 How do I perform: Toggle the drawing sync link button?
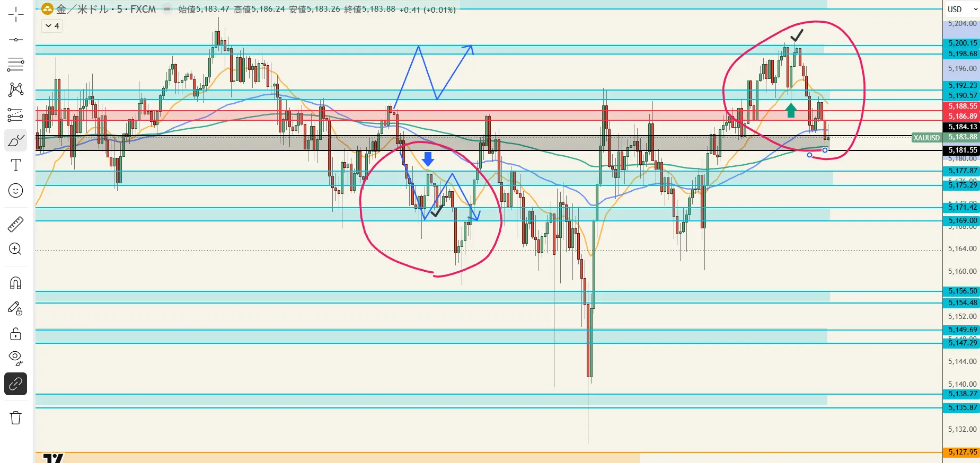click(x=16, y=384)
